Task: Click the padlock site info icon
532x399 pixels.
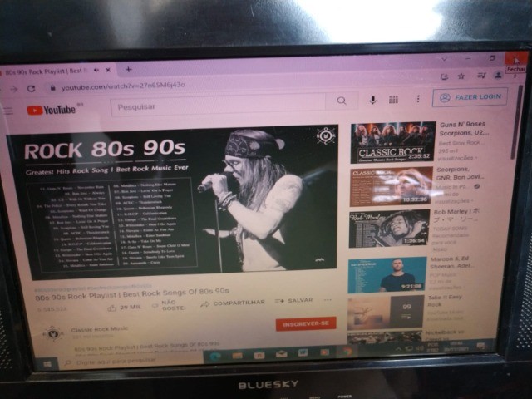Action: click(x=52, y=88)
